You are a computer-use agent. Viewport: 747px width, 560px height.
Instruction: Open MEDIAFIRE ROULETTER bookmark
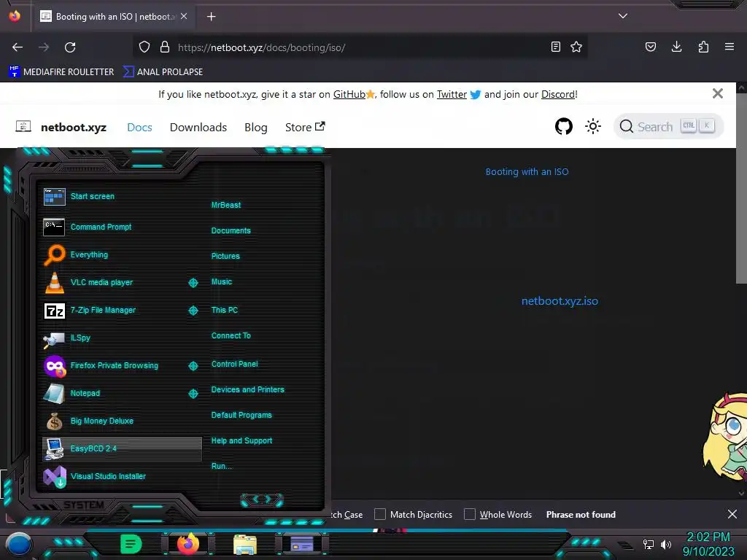(61, 72)
